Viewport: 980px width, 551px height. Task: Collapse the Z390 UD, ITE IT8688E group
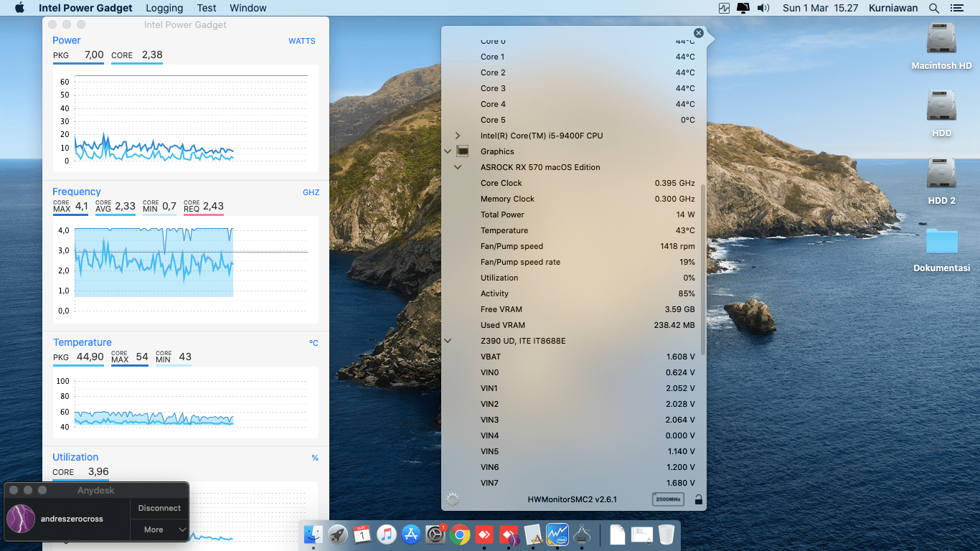pos(448,341)
